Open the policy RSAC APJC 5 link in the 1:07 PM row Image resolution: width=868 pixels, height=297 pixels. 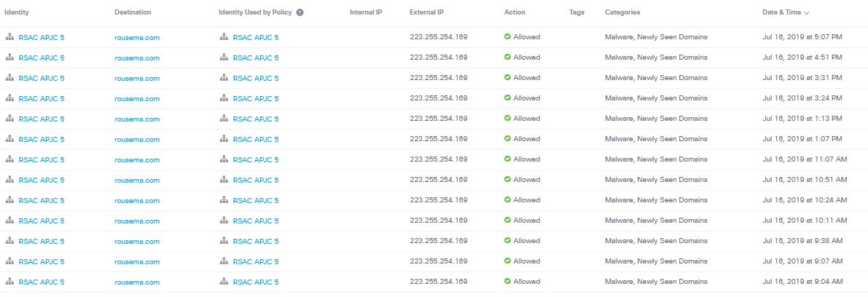pos(255,139)
